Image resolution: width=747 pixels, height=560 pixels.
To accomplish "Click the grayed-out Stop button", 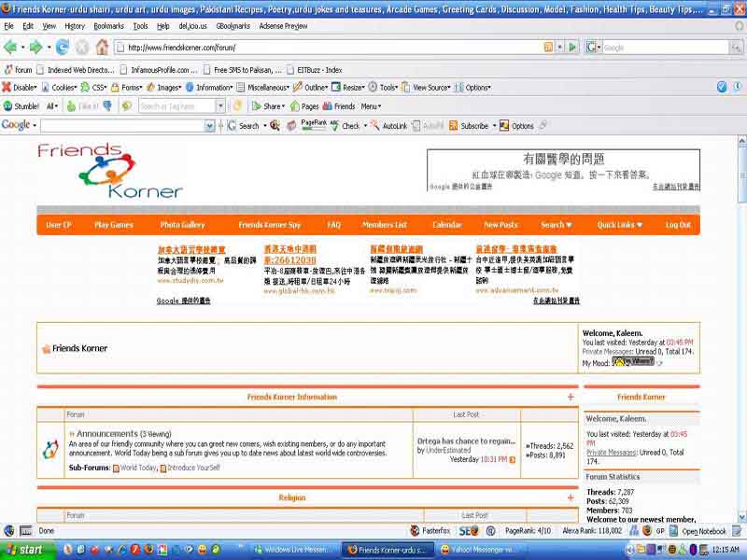I will 82,48.
